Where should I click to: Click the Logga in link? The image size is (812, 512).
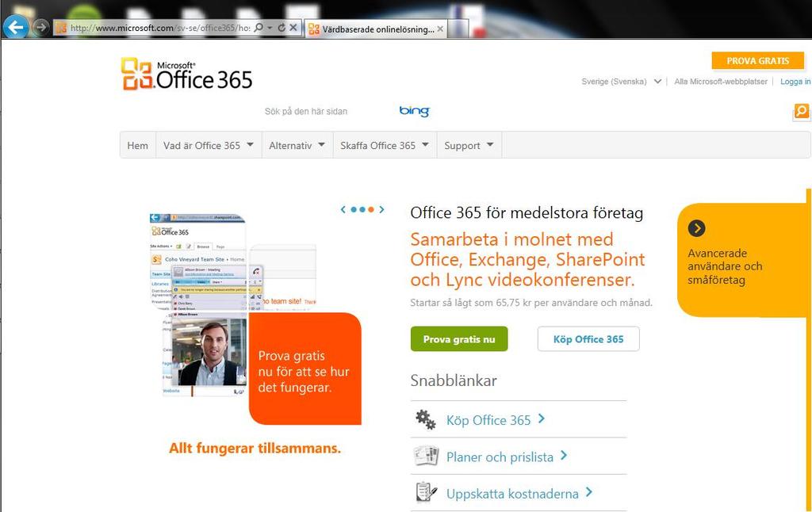[795, 82]
